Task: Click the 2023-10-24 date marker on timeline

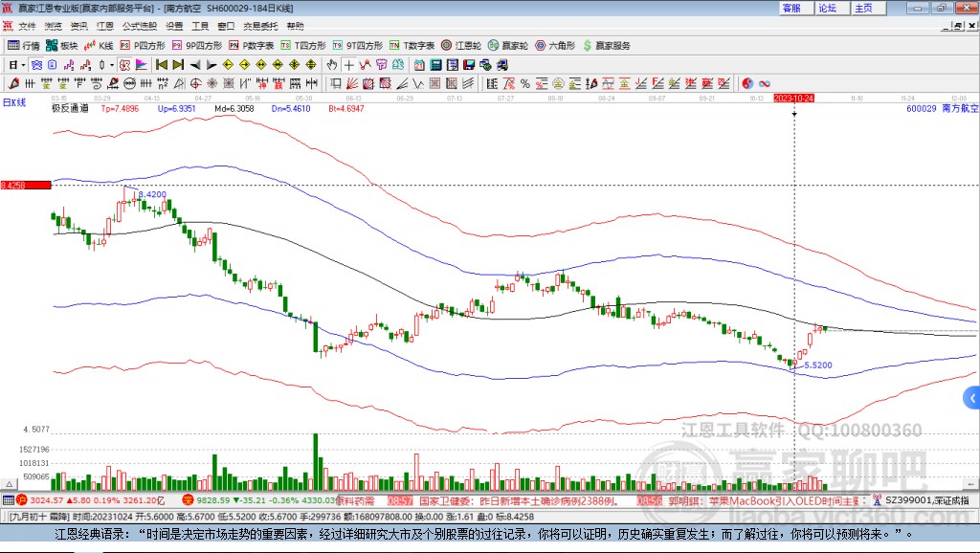Action: point(793,99)
